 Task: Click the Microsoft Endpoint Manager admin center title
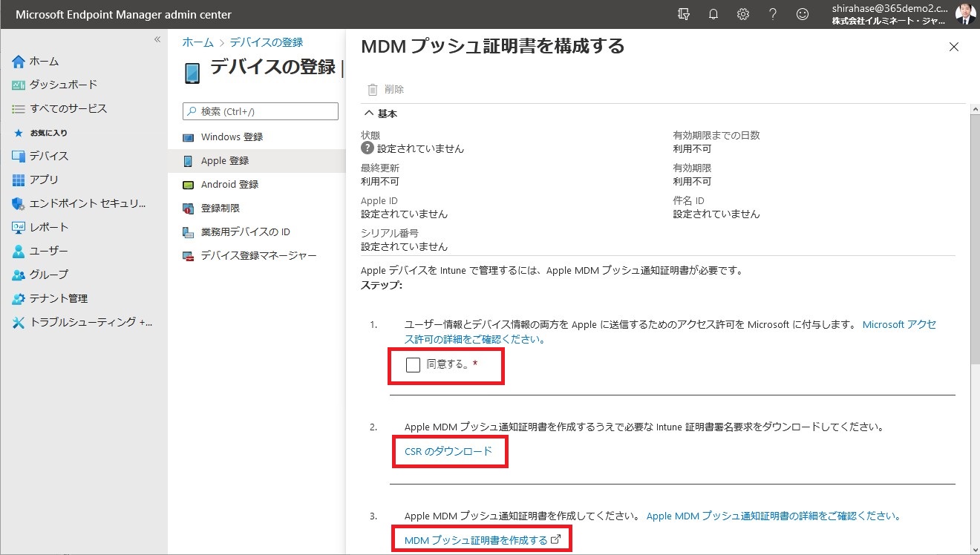[123, 15]
